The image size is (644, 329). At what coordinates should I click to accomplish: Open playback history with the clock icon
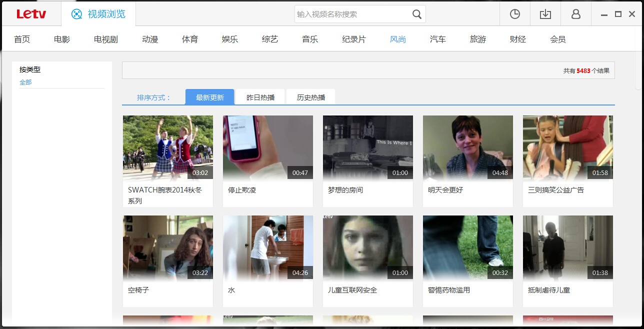point(514,14)
